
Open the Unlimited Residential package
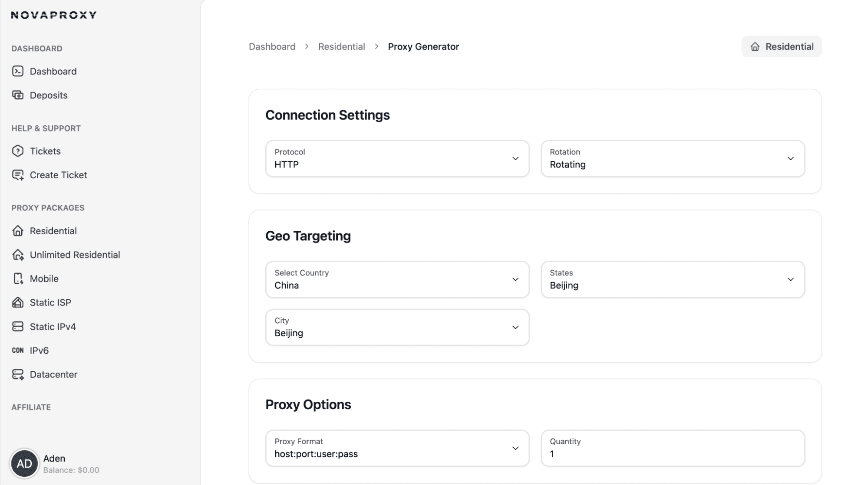pos(75,255)
